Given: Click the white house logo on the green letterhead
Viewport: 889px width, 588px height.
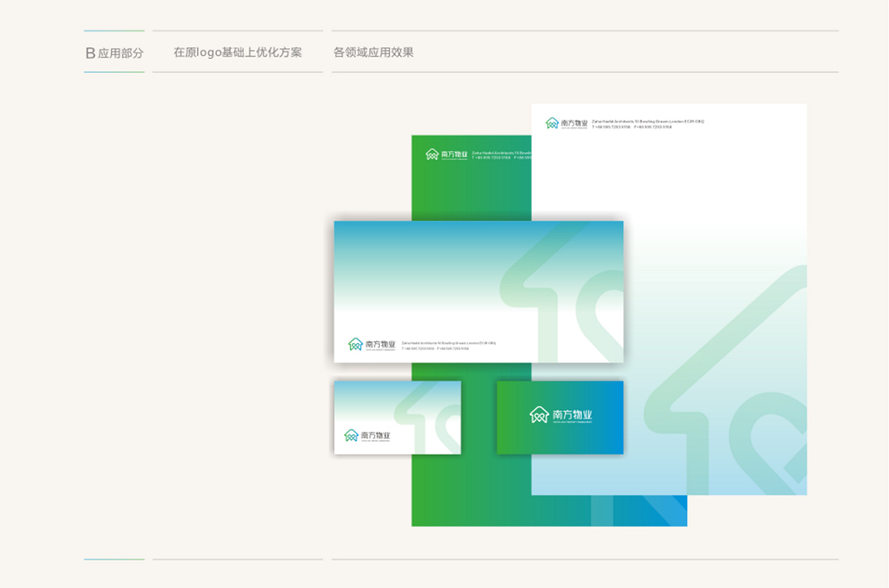Looking at the screenshot, I should click(x=433, y=154).
